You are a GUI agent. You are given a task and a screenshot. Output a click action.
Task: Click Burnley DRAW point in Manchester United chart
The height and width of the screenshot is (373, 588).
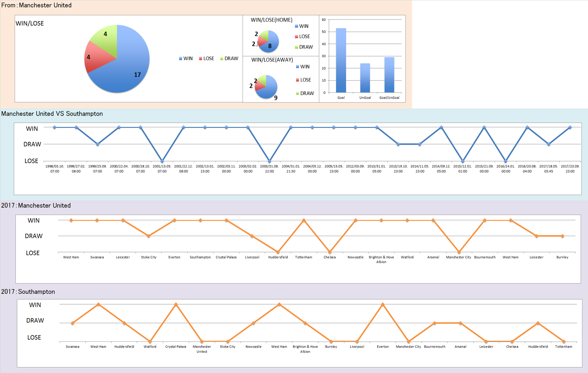click(562, 236)
